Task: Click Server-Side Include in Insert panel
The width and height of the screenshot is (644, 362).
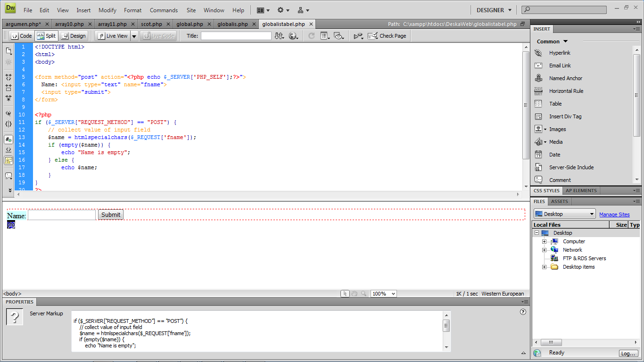Action: coord(571,167)
